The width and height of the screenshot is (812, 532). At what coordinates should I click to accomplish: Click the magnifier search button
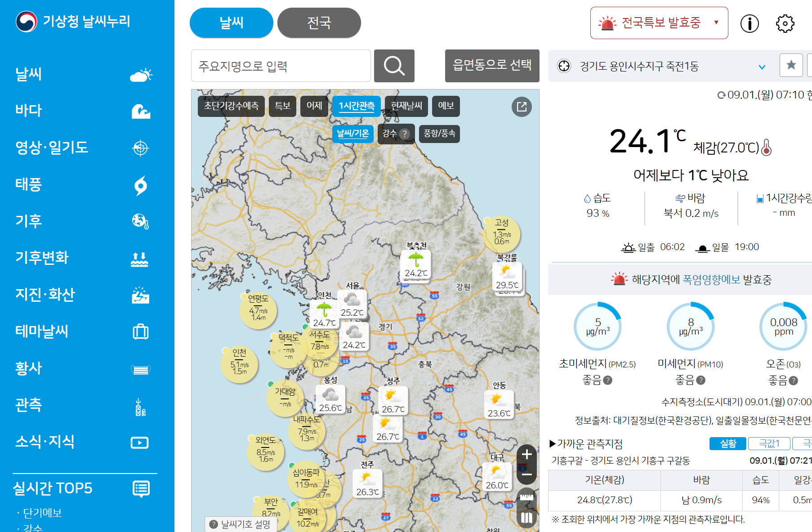(394, 66)
